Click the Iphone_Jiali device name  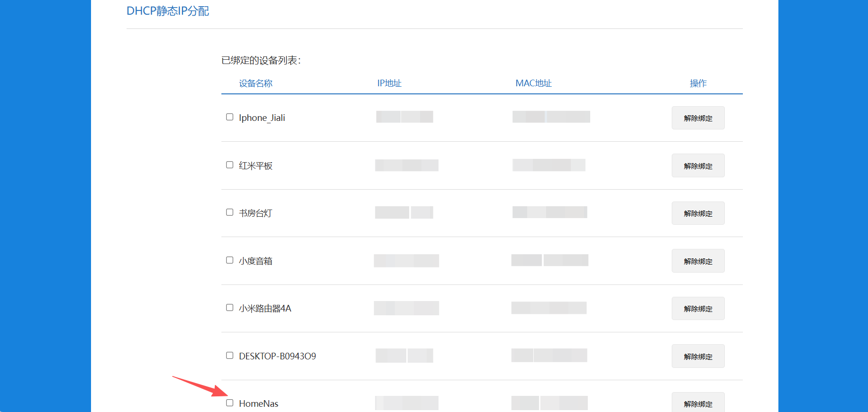click(262, 118)
